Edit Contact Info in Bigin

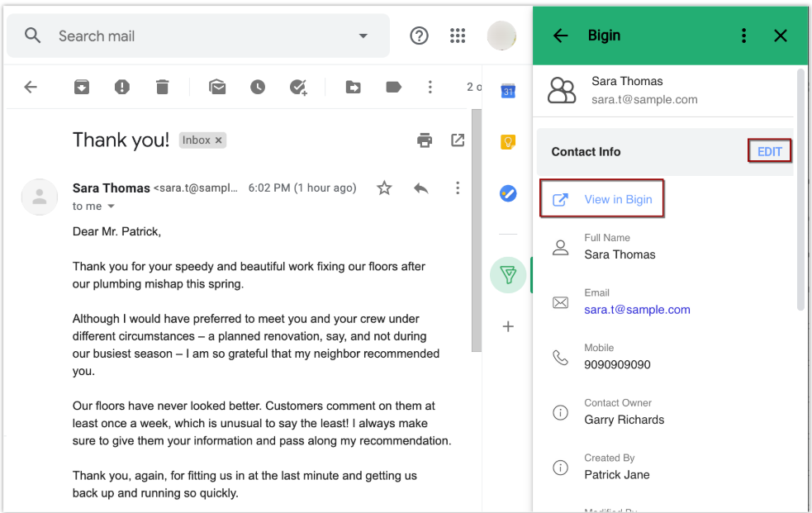point(770,152)
